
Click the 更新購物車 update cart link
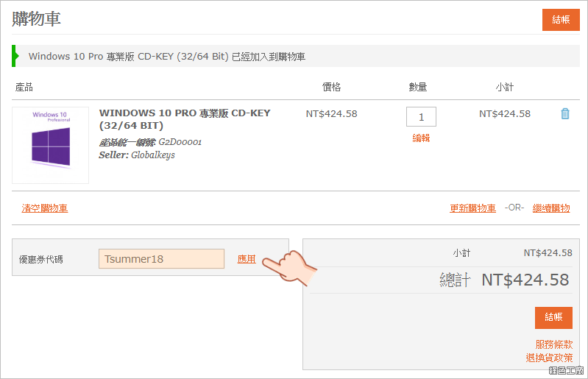click(472, 208)
